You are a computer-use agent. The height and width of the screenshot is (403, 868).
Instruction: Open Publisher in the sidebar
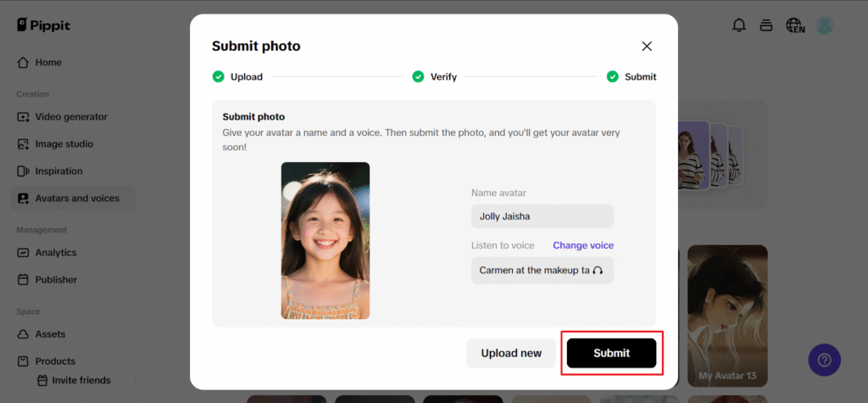coord(73,280)
